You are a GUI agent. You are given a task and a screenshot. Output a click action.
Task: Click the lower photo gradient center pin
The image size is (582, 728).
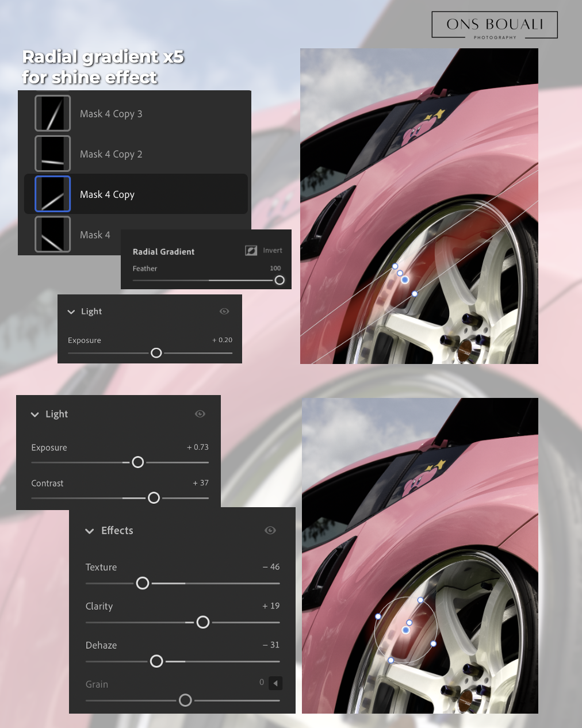click(x=405, y=630)
